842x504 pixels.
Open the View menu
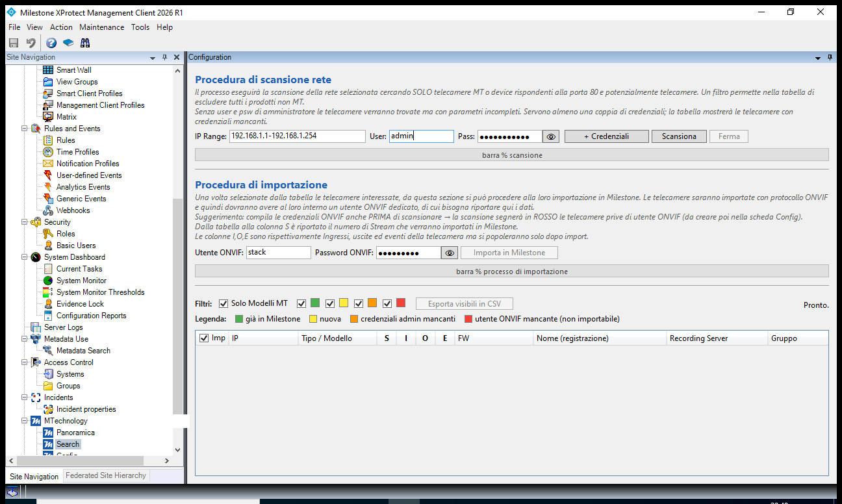click(x=34, y=27)
